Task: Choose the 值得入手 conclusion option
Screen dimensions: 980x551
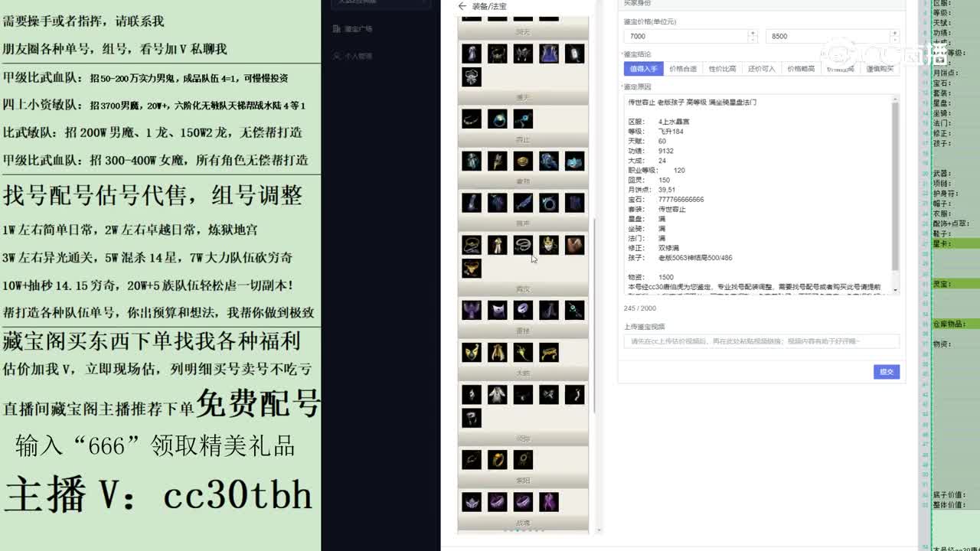Action: coord(644,69)
